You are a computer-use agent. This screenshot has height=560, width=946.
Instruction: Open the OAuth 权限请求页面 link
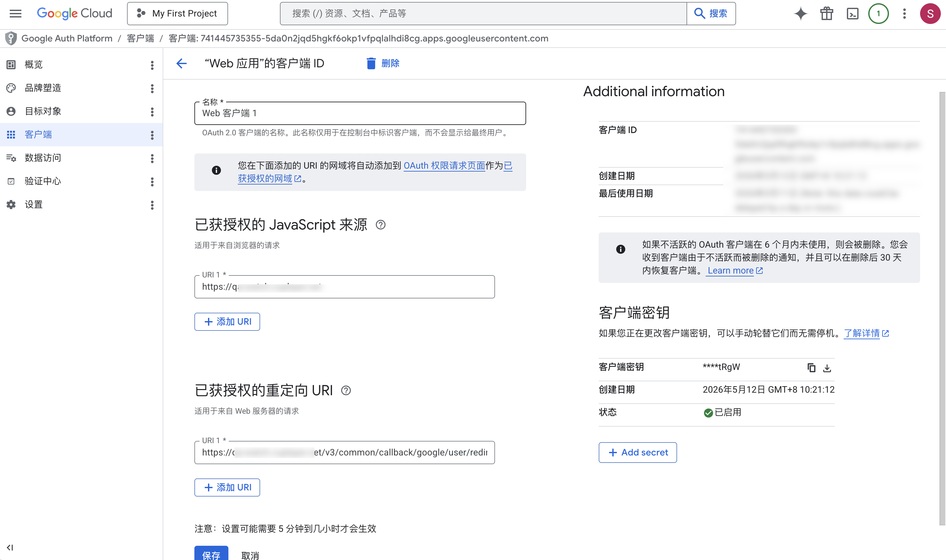(x=444, y=166)
